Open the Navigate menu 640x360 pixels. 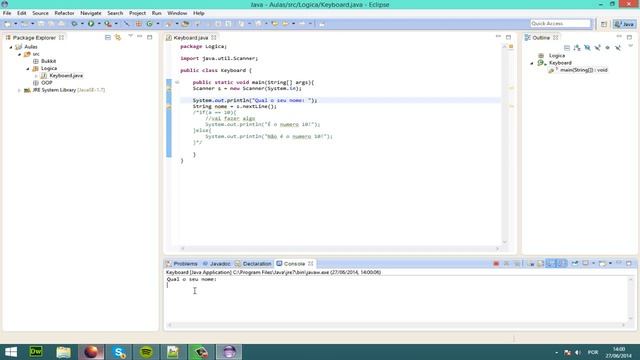pos(91,13)
